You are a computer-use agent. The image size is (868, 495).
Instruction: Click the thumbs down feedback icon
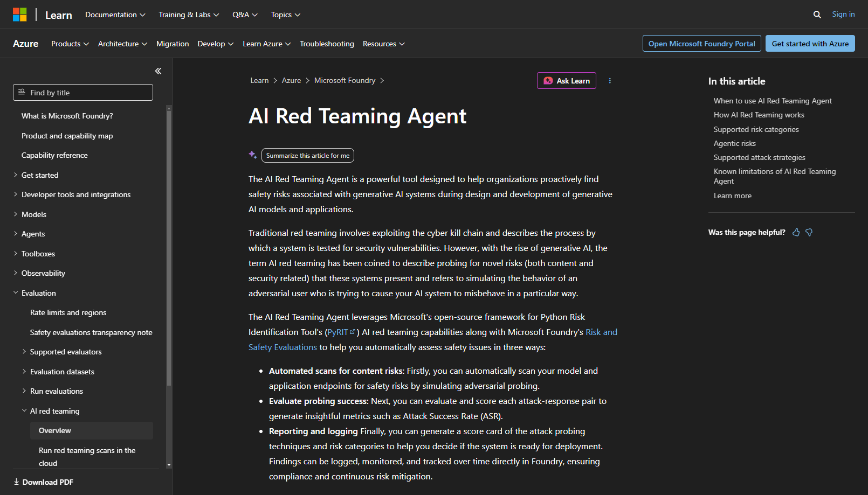(x=809, y=232)
